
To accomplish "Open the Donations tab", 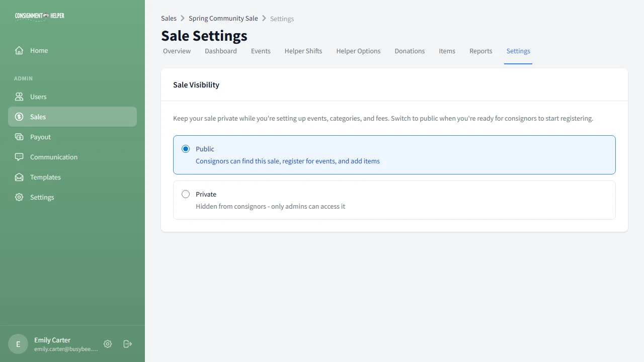I will click(x=409, y=51).
